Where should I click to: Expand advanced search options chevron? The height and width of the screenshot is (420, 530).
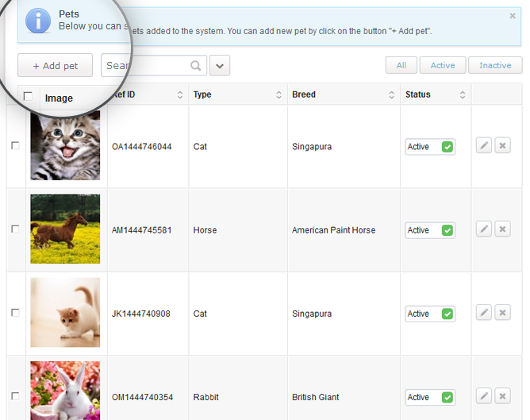[220, 66]
